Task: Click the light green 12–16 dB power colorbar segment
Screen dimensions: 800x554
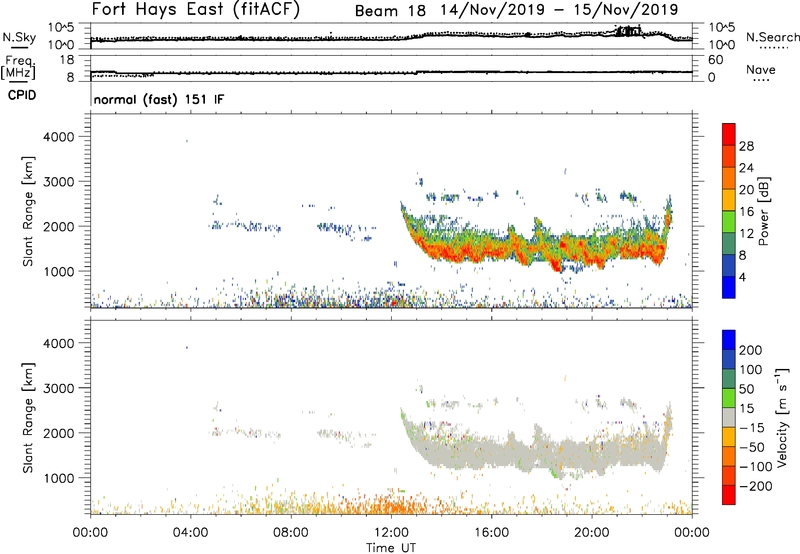Action: click(729, 222)
